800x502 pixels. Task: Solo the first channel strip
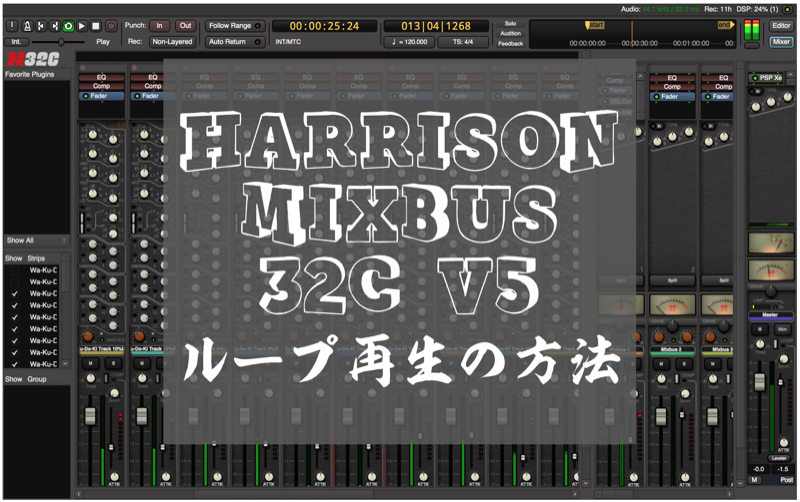(x=113, y=363)
